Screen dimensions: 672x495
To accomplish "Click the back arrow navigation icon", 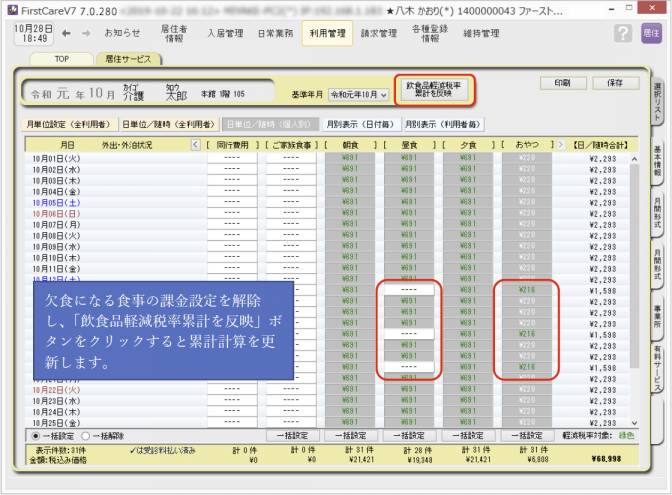I will (x=64, y=33).
